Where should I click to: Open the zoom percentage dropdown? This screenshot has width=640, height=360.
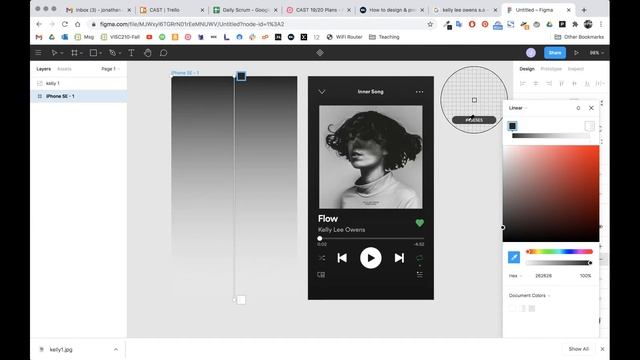(596, 53)
